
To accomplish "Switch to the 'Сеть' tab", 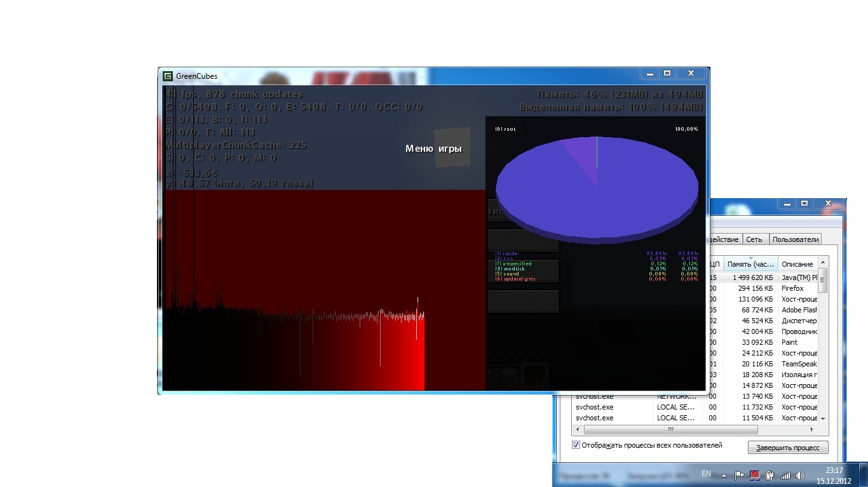I will point(754,239).
